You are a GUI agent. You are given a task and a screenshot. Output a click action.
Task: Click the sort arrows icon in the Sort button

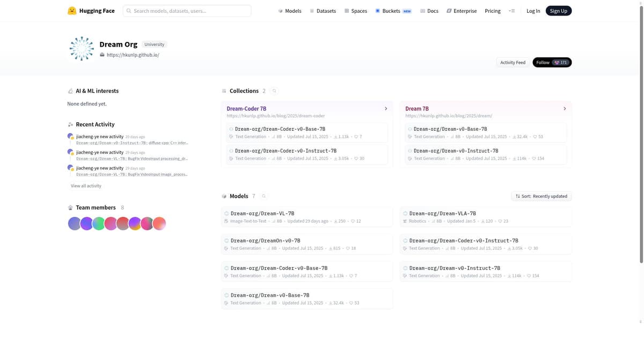click(x=518, y=196)
